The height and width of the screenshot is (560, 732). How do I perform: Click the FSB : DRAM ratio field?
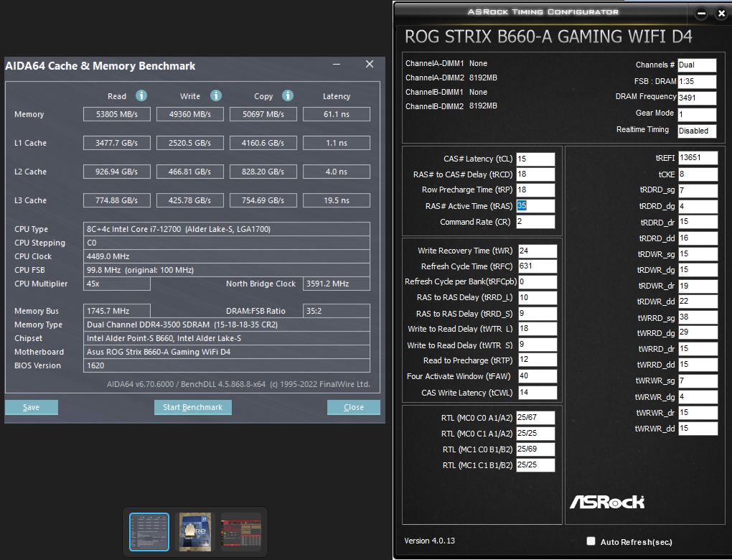pos(697,81)
